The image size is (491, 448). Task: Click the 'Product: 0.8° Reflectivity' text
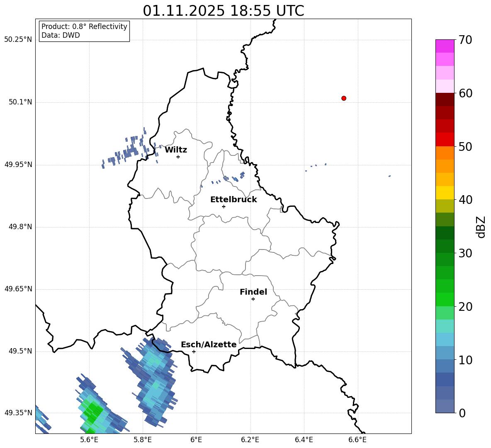[84, 26]
